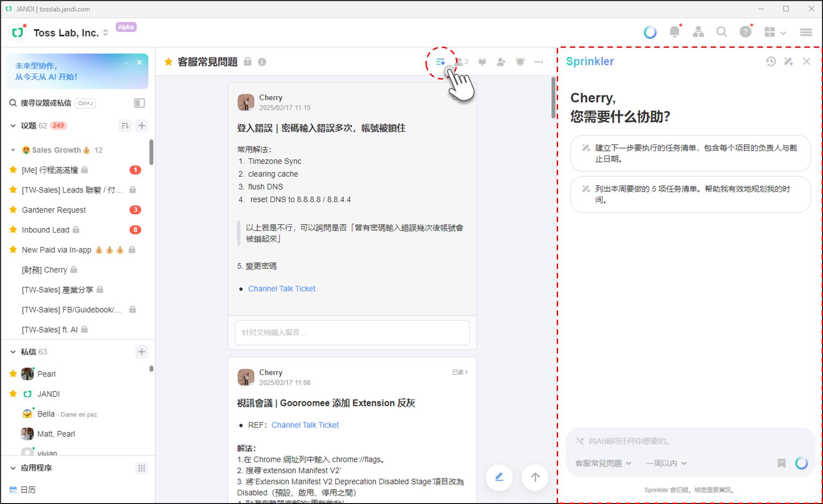This screenshot has height=504, width=823.
Task: Choose the suggestion 建立下一步要执行的任务清单
Action: (x=690, y=154)
